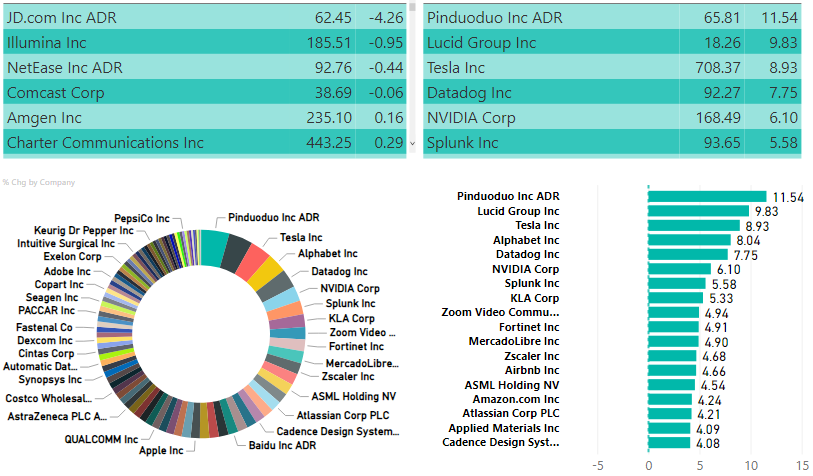Click the Fastenal Co donut label
This screenshot has height=476, width=813.
coord(44,328)
